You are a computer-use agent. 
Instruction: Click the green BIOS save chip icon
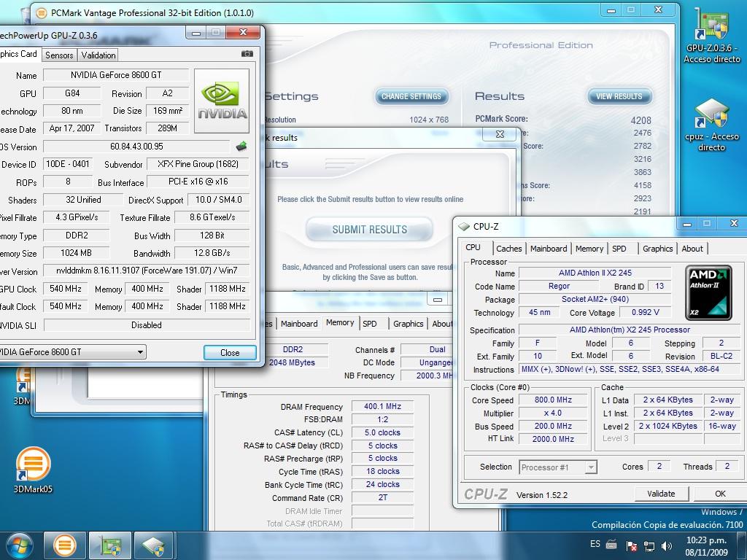241,146
